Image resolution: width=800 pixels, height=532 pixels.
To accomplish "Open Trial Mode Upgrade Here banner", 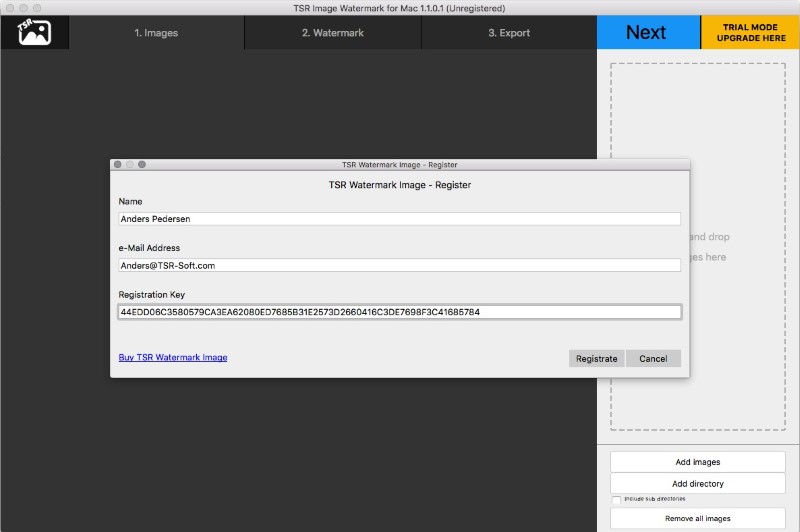I will tap(751, 32).
